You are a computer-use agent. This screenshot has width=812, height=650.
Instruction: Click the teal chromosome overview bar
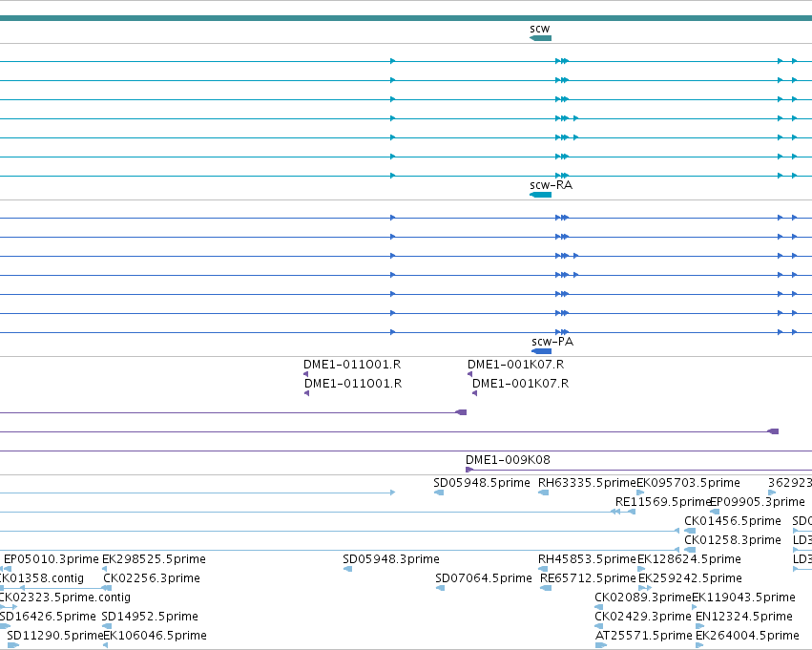(x=406, y=18)
